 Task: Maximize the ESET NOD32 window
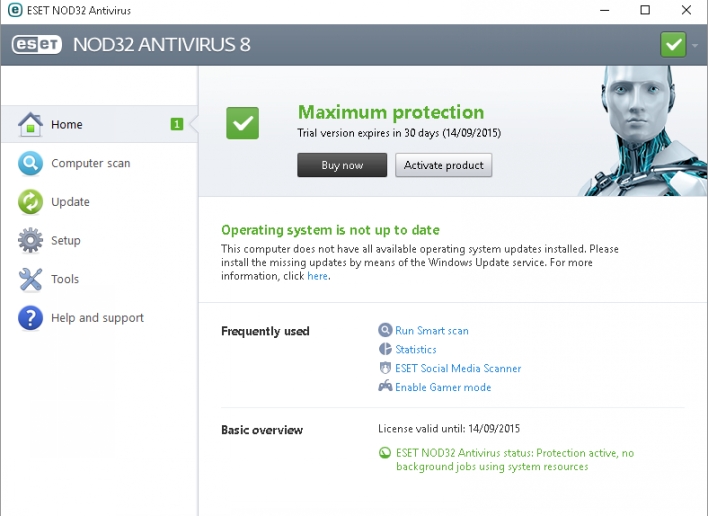click(x=645, y=10)
